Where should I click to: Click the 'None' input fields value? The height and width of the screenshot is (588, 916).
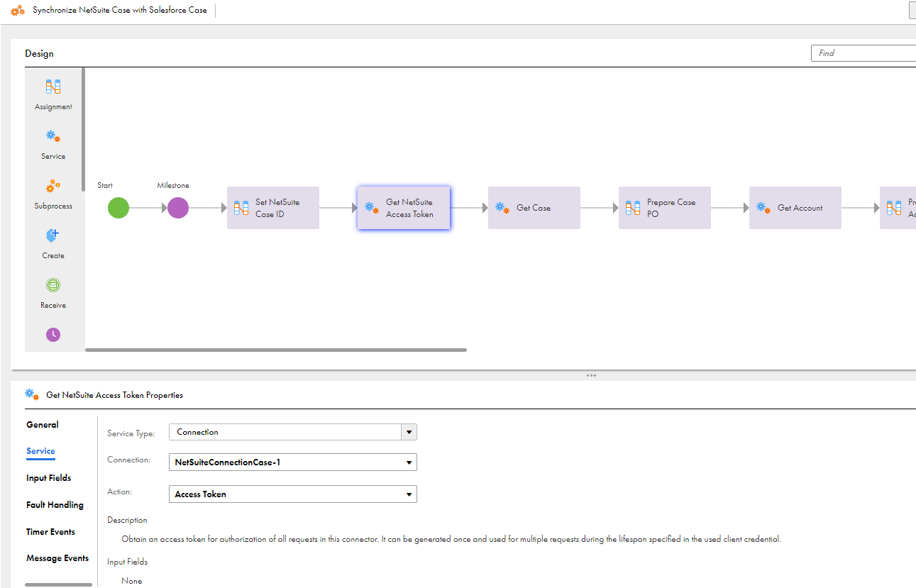click(132, 581)
